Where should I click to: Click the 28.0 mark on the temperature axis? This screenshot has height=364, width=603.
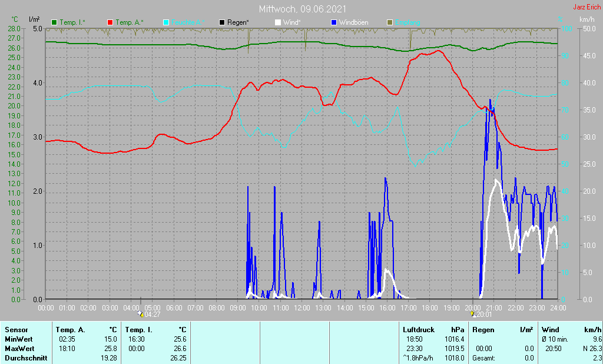pyautogui.click(x=14, y=28)
